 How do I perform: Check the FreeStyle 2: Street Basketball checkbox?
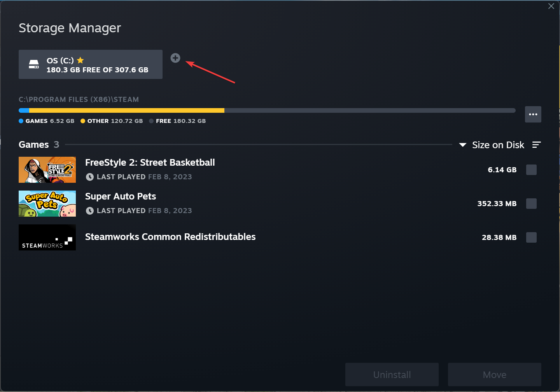531,170
